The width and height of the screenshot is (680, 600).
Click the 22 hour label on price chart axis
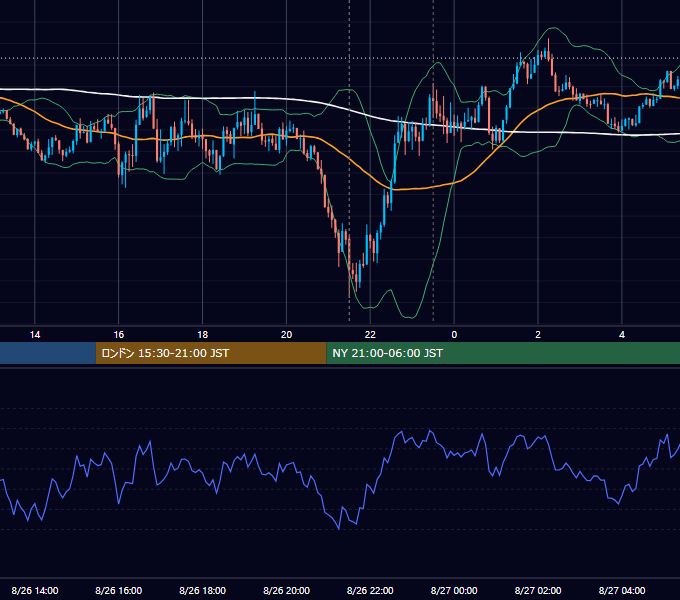point(370,335)
